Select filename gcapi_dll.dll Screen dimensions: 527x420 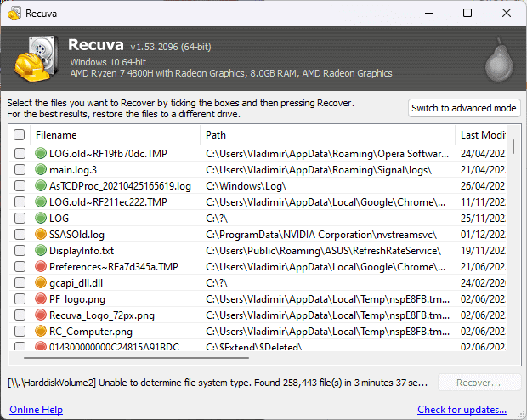pos(76,283)
